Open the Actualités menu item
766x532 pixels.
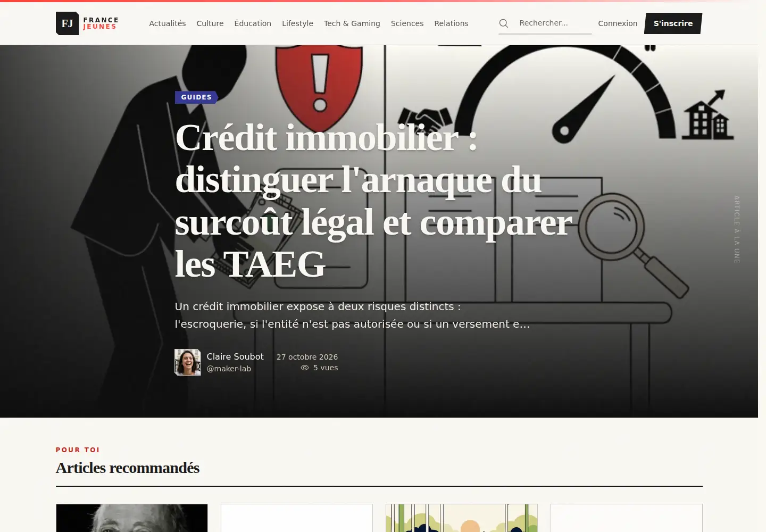pyautogui.click(x=168, y=23)
